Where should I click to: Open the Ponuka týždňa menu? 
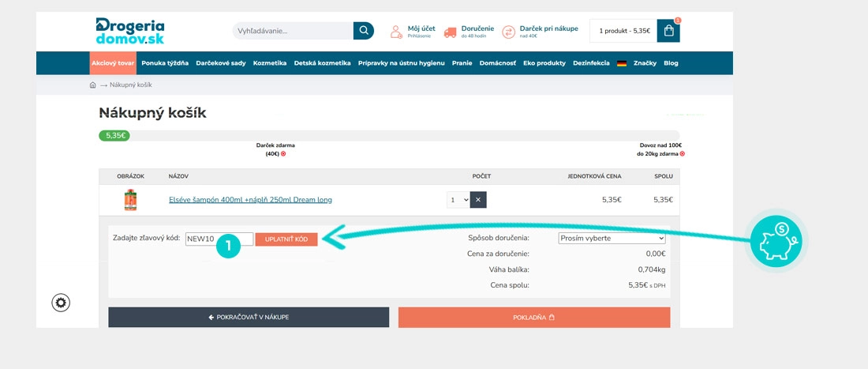(165, 63)
